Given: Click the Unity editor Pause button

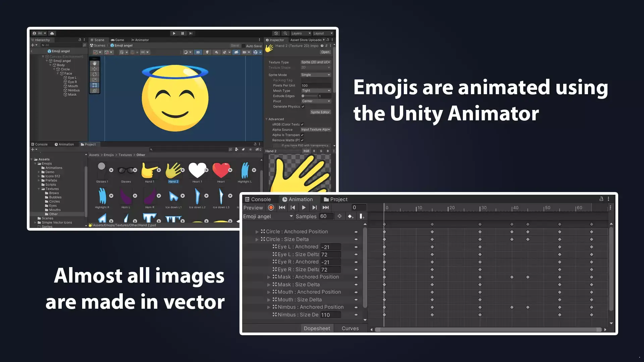Looking at the screenshot, I should coord(182,33).
